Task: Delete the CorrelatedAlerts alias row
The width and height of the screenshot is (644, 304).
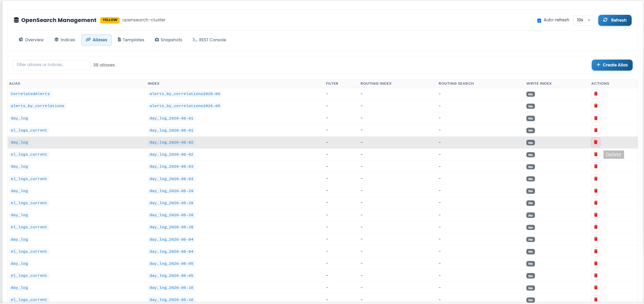Action: pos(595,94)
